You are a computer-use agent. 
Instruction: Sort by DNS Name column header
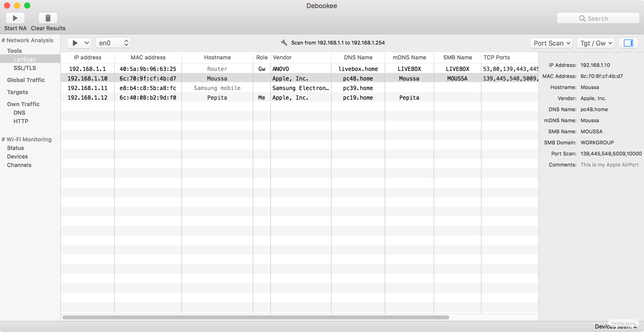point(358,57)
